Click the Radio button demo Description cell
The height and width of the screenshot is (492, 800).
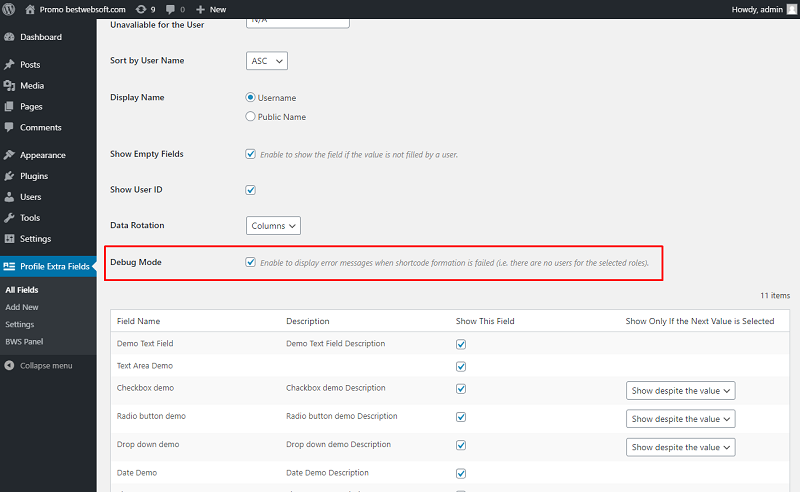(x=342, y=416)
